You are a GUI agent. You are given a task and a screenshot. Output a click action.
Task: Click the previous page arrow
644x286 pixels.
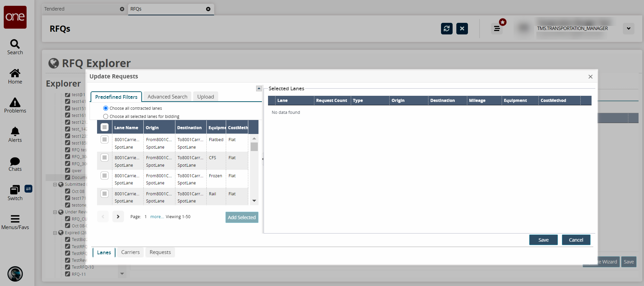point(103,216)
